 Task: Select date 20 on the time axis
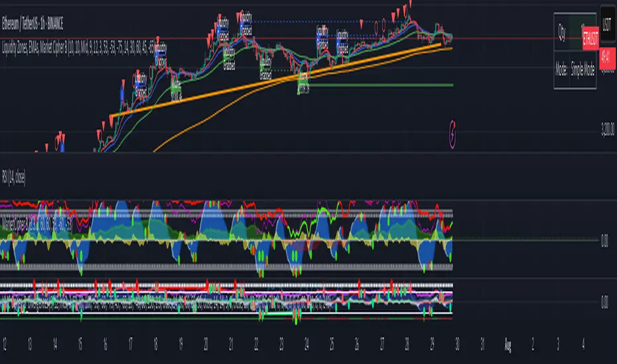pyautogui.click(x=206, y=345)
